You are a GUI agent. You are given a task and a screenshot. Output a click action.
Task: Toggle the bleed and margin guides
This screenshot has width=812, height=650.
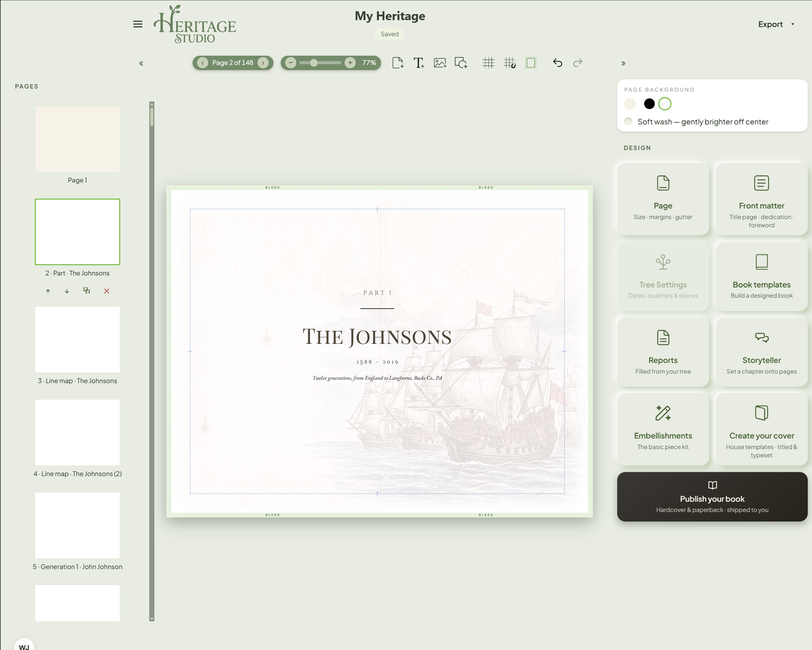coord(531,63)
